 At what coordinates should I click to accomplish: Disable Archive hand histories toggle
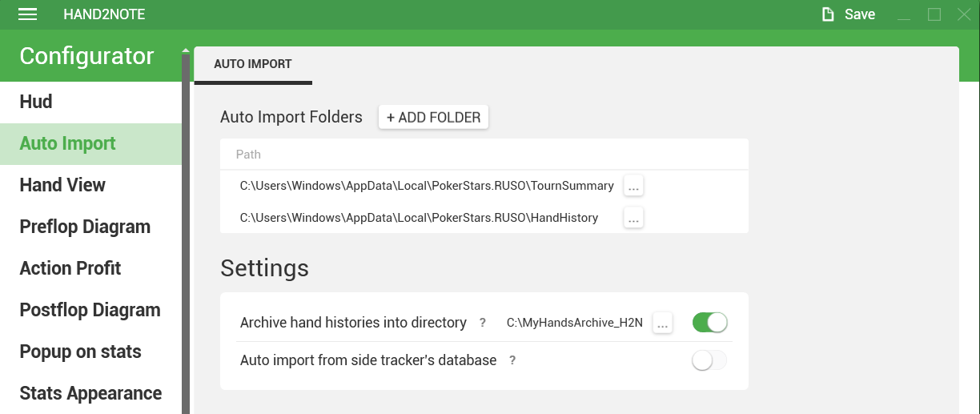click(709, 323)
